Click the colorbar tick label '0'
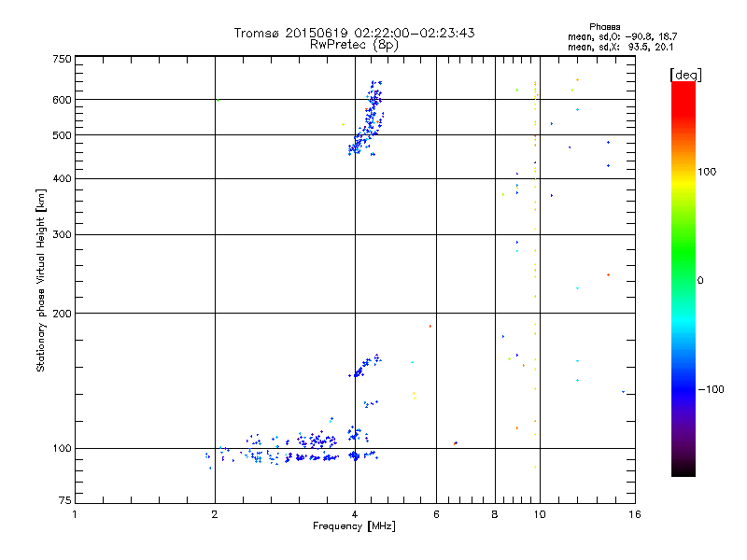747x560 pixels. click(x=699, y=281)
